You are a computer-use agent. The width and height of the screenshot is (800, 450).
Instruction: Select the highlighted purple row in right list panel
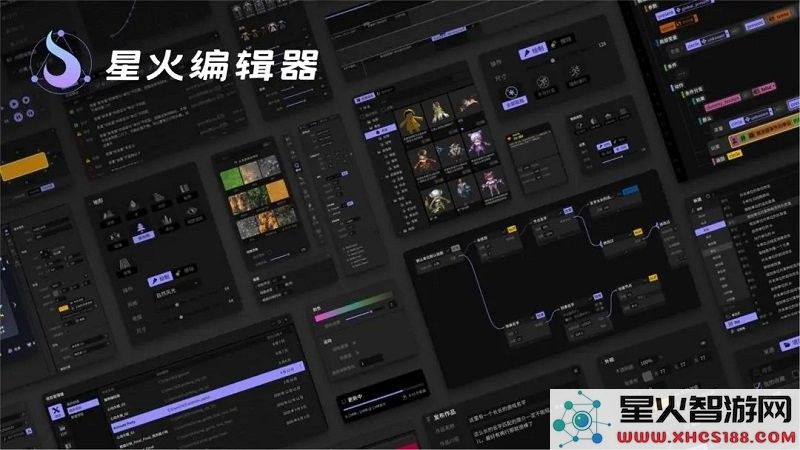[710, 228]
